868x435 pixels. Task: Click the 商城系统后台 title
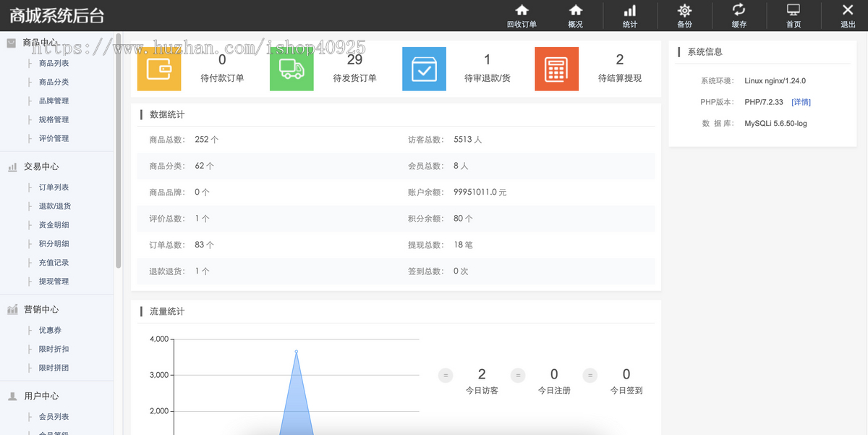tap(57, 15)
